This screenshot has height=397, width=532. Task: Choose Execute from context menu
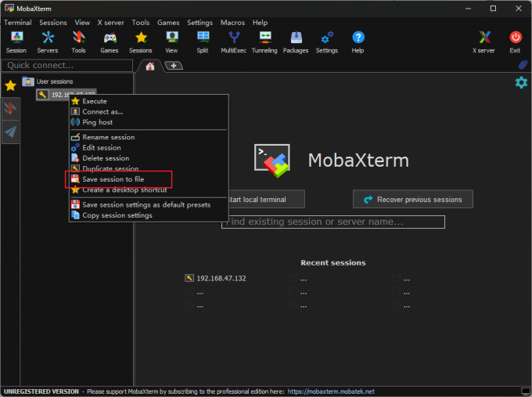pos(149,101)
